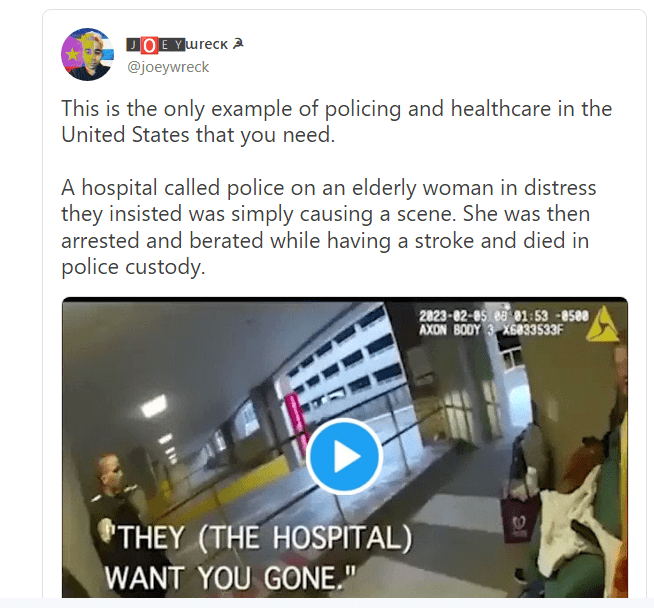
Task: Click tweet text about policing and healthcare
Action: (x=336, y=121)
